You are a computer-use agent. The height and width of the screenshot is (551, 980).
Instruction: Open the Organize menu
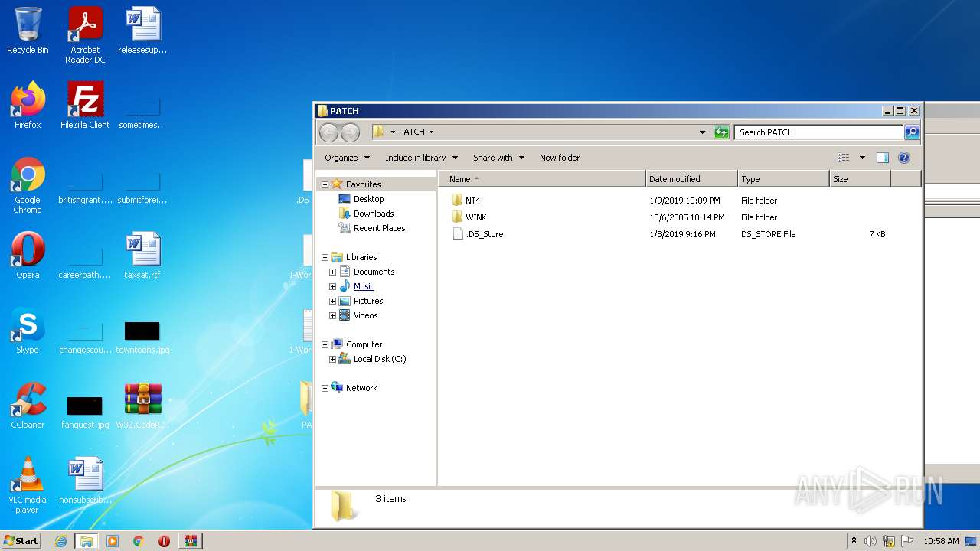coord(347,158)
